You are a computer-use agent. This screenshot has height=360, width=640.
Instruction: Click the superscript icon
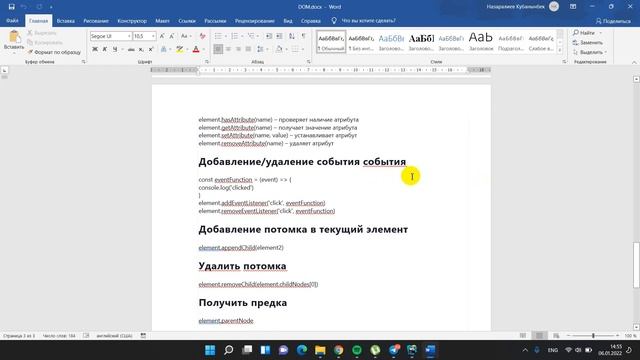[x=151, y=49]
